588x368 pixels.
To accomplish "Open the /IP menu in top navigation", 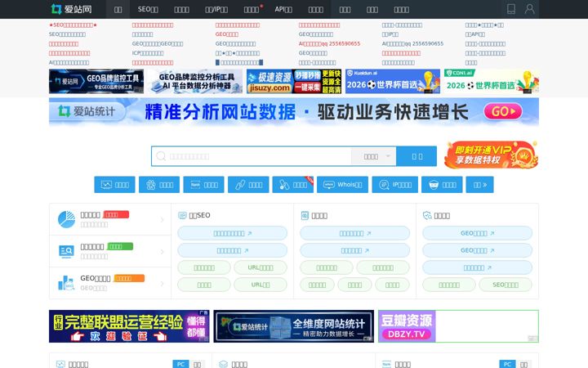I will pyautogui.click(x=216, y=9).
